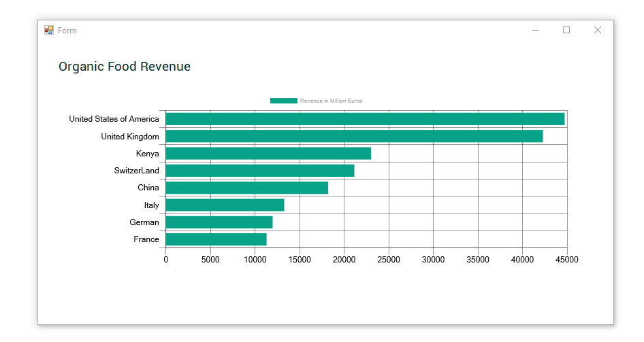Maximize the Form window
644x342 pixels.
(566, 30)
